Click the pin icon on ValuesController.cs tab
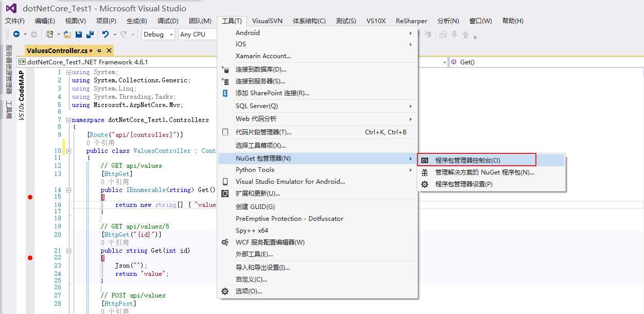The height and width of the screenshot is (314, 644). (99, 50)
